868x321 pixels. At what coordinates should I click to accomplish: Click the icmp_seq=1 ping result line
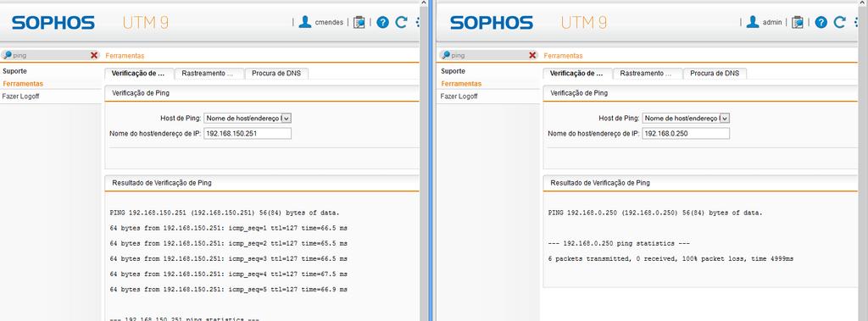tap(229, 228)
